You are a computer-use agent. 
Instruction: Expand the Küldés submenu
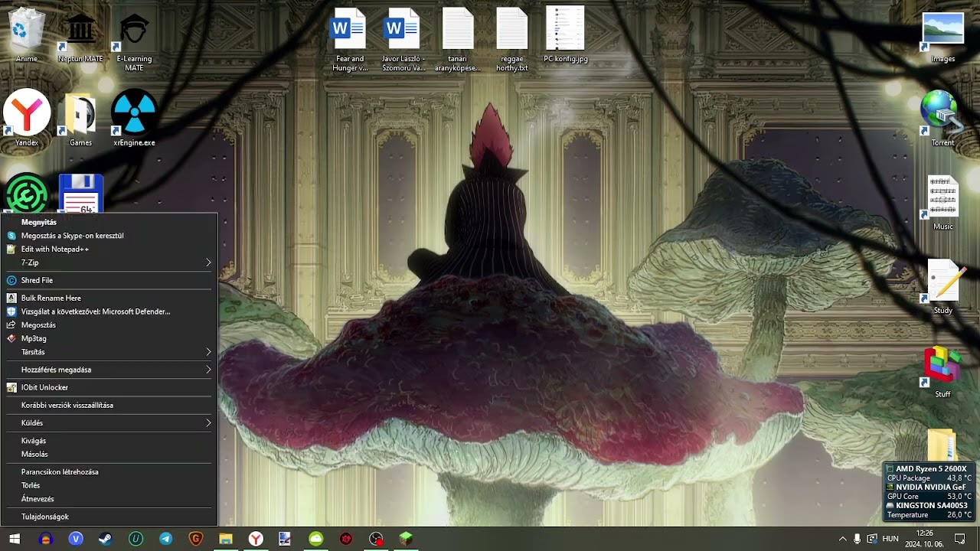[109, 422]
